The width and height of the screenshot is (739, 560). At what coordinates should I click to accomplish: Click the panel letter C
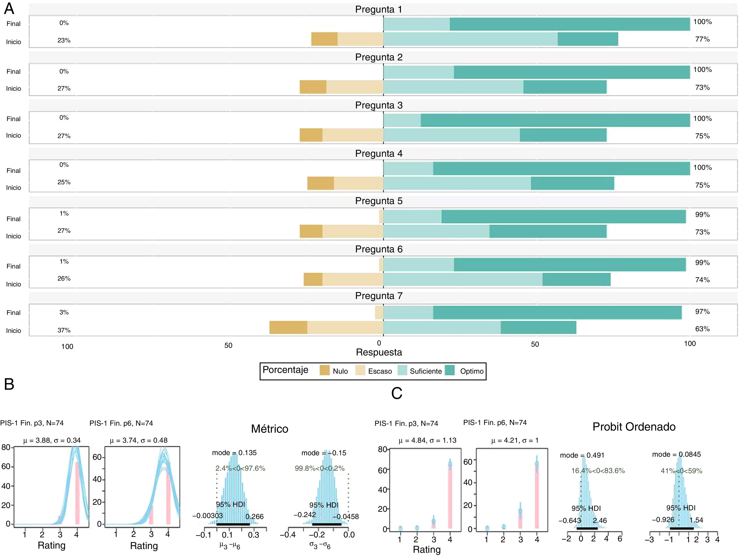396,394
